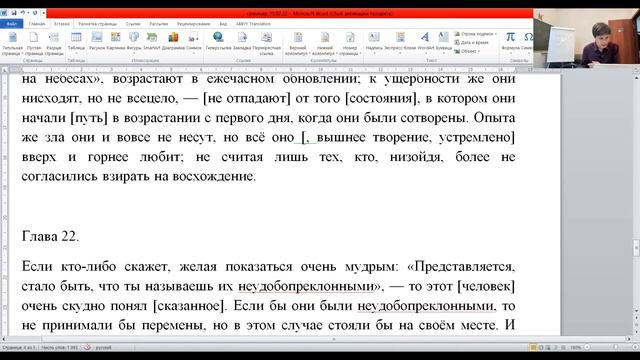Click the zoom slider track
This screenshot has width=640, height=360.
click(x=611, y=347)
